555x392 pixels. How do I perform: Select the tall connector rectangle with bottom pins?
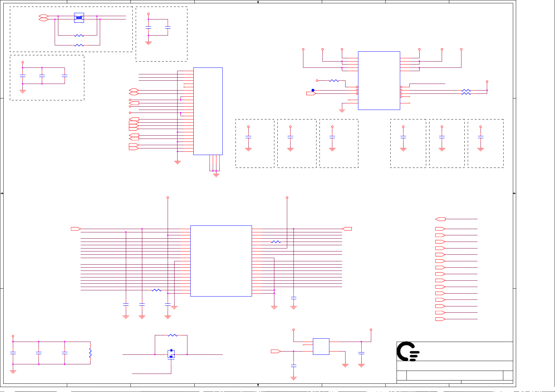click(208, 111)
